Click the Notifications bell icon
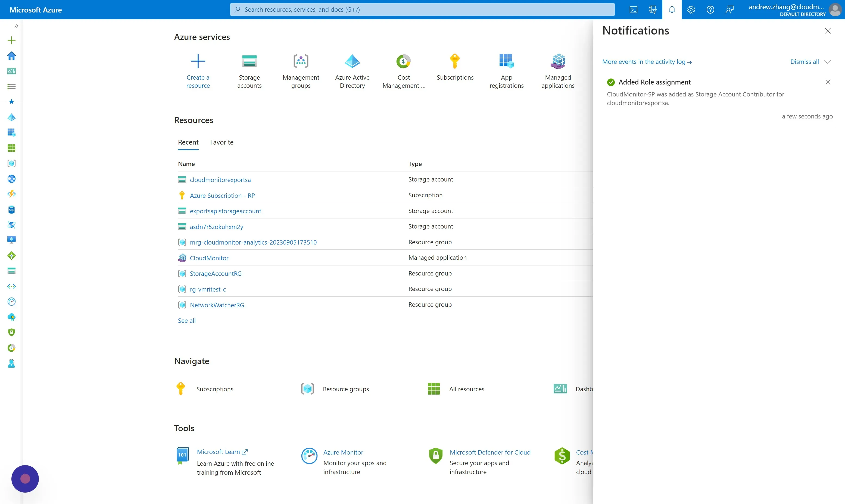Screen dimensions: 845x504 (672, 10)
